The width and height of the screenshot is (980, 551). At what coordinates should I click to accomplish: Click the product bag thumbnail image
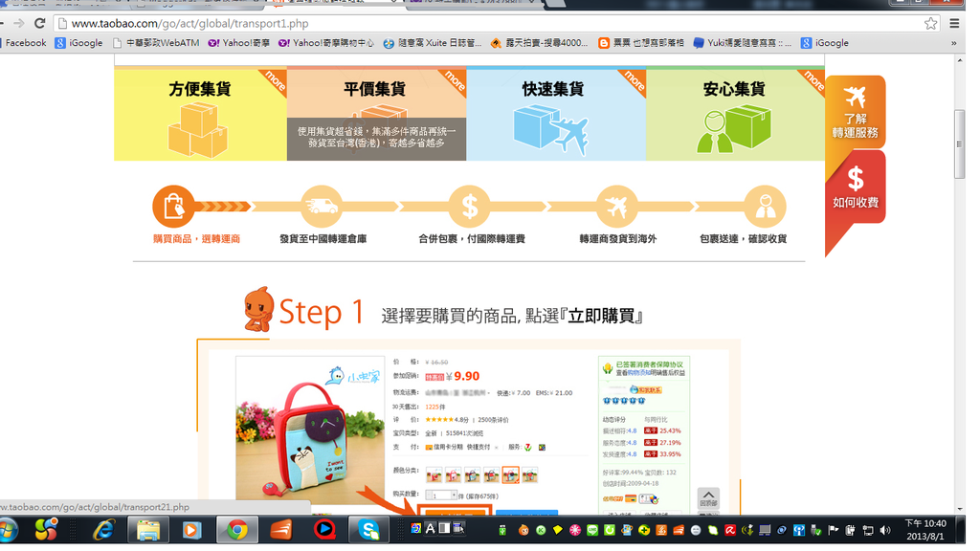pos(310,430)
